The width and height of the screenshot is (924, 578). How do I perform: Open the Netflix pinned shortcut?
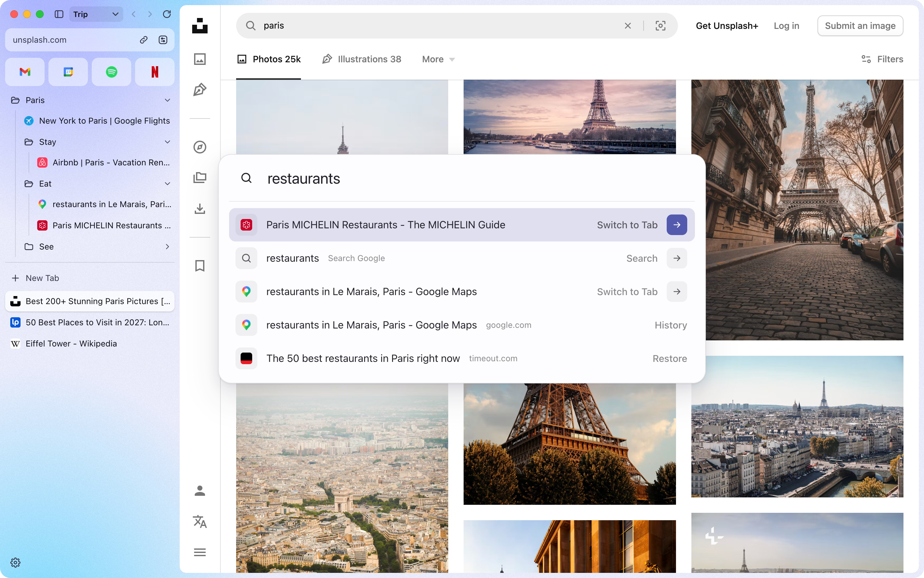click(x=155, y=72)
